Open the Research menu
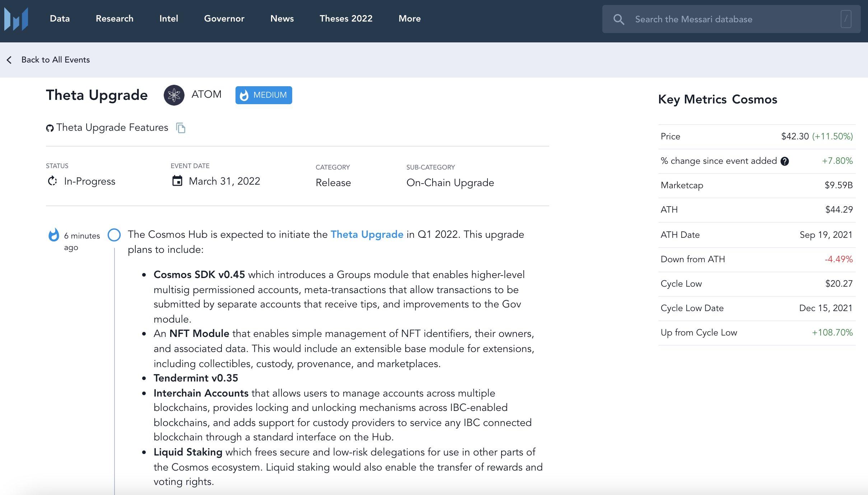The height and width of the screenshot is (495, 868). point(115,19)
